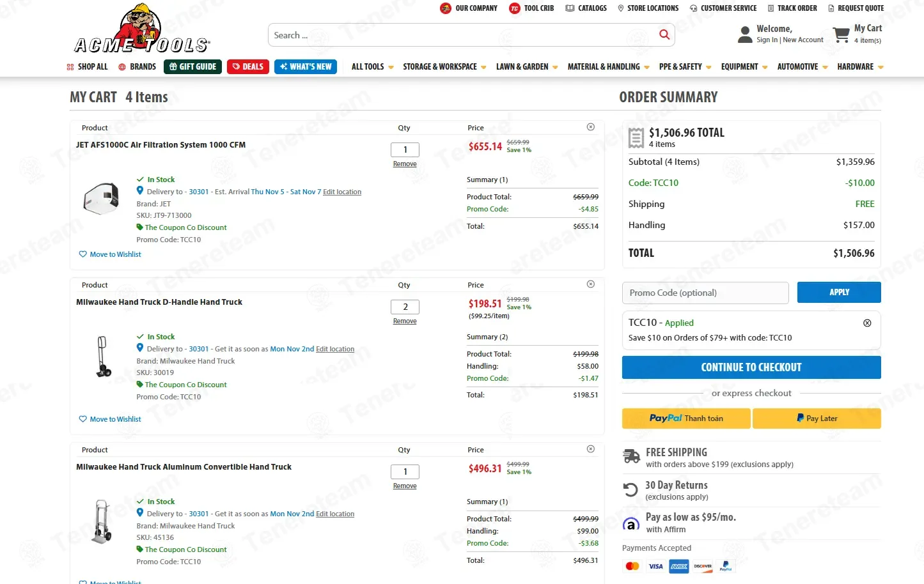The image size is (924, 584).
Task: Click the JET air filtration product image
Action: (x=101, y=198)
